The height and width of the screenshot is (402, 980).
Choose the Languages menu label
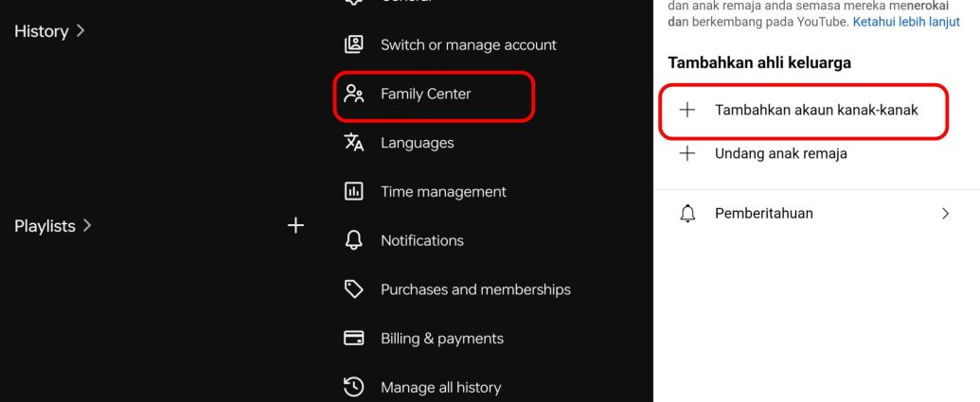[417, 143]
